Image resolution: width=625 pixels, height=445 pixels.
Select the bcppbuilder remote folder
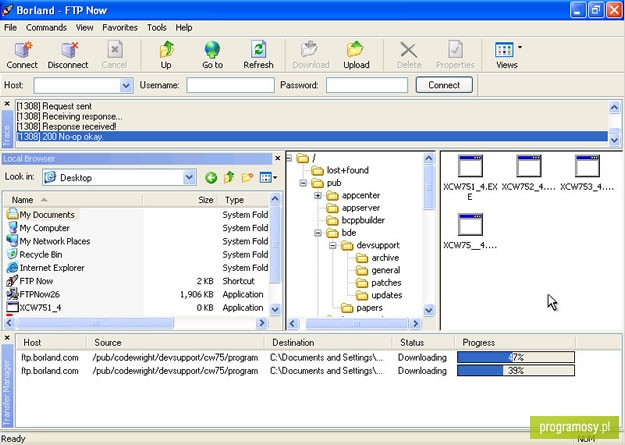pyautogui.click(x=356, y=220)
